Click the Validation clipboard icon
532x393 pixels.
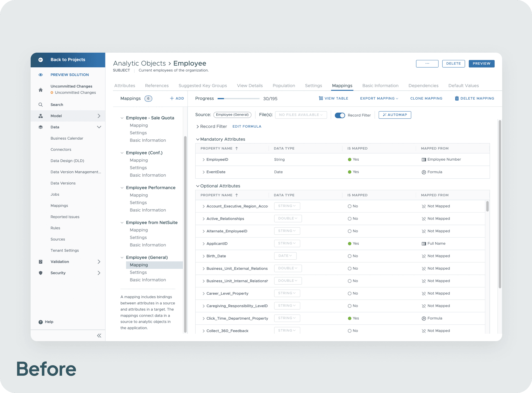pos(41,261)
